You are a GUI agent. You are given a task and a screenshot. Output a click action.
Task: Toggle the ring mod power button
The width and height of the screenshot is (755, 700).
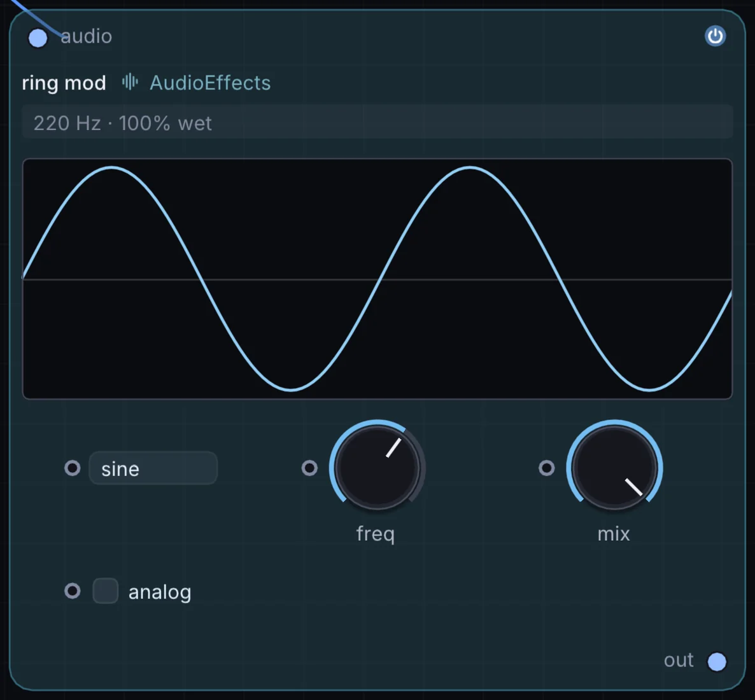[715, 36]
